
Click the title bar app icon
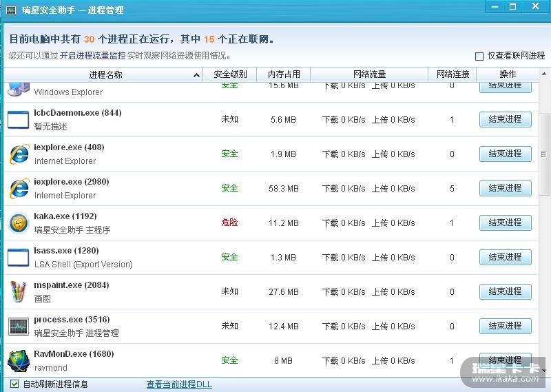pos(11,10)
